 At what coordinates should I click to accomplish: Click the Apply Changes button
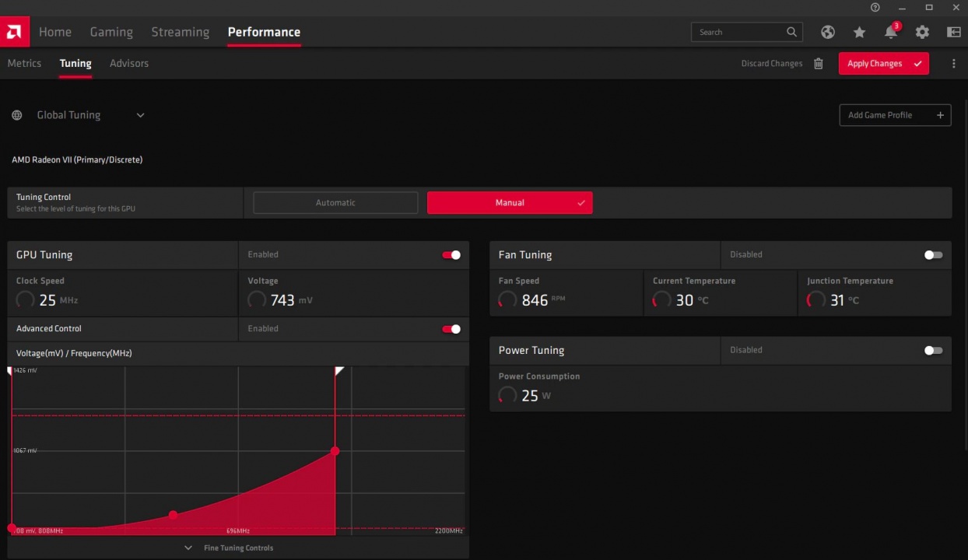(883, 64)
